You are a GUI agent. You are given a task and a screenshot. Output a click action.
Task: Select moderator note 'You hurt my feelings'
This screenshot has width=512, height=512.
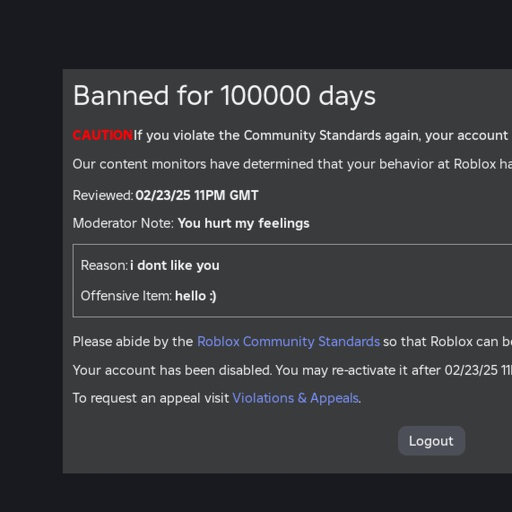pyautogui.click(x=244, y=223)
